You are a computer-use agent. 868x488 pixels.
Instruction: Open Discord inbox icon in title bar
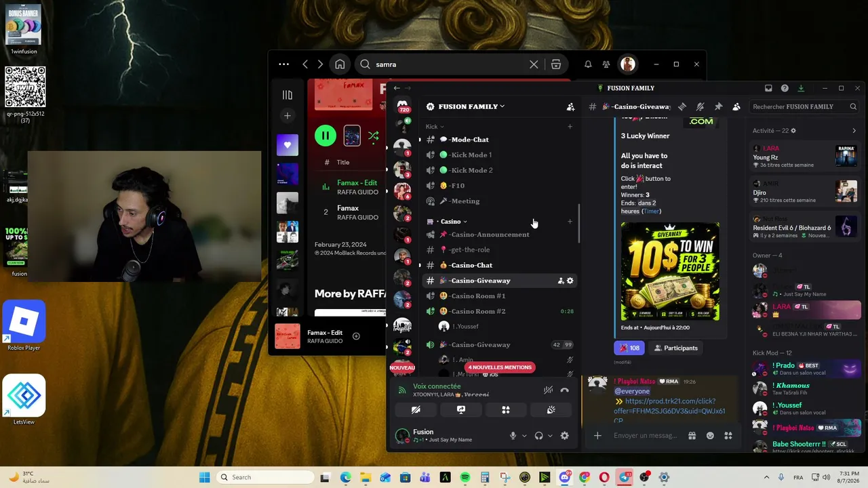(x=768, y=88)
